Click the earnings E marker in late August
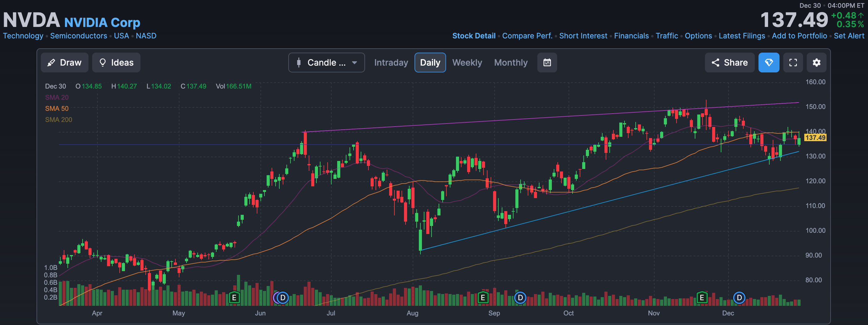The height and width of the screenshot is (325, 868). click(x=483, y=298)
